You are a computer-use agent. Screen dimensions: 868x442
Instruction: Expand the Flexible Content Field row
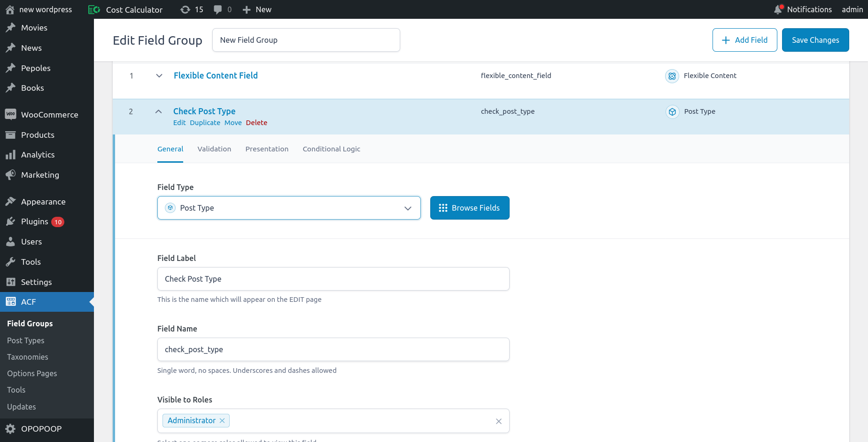[159, 76]
